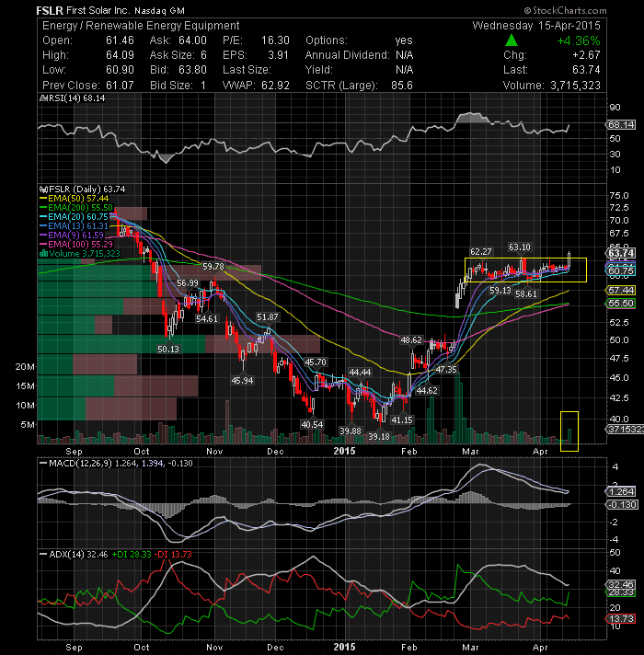
Task: Click the SCTR (Large) value 85.6
Action: coord(402,86)
